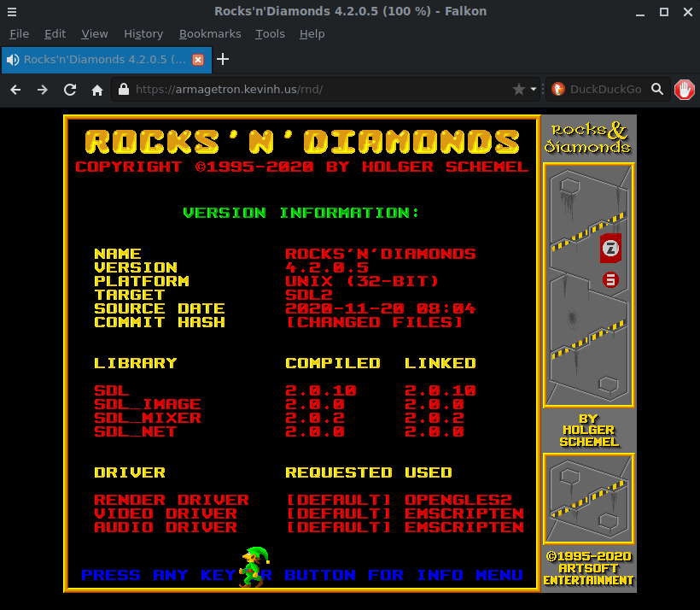Go back to previous page
Viewport: 700px width, 610px height.
pos(15,90)
